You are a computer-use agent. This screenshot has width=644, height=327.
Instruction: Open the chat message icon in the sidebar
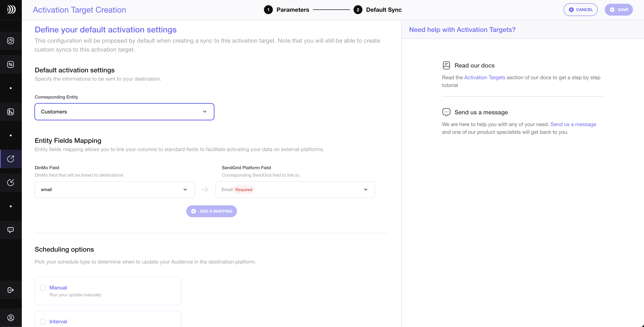coord(11,230)
